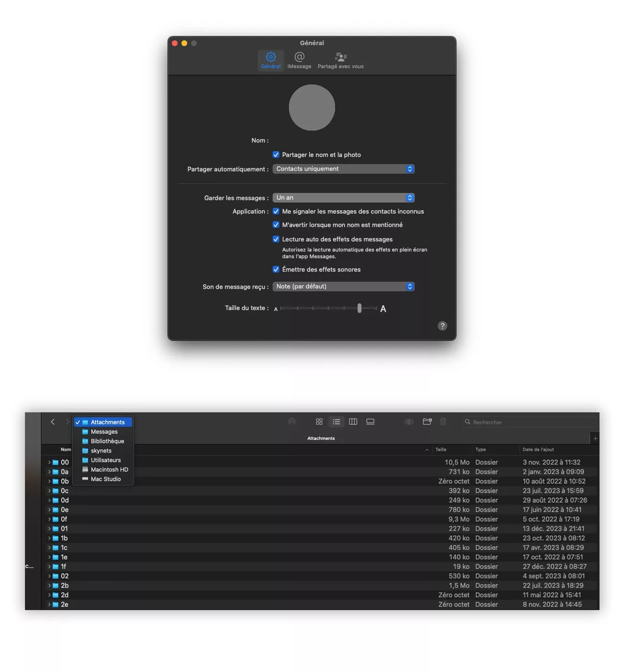Viewport: 624px width, 672px height.
Task: Select Attachments in the path menu
Action: (103, 422)
